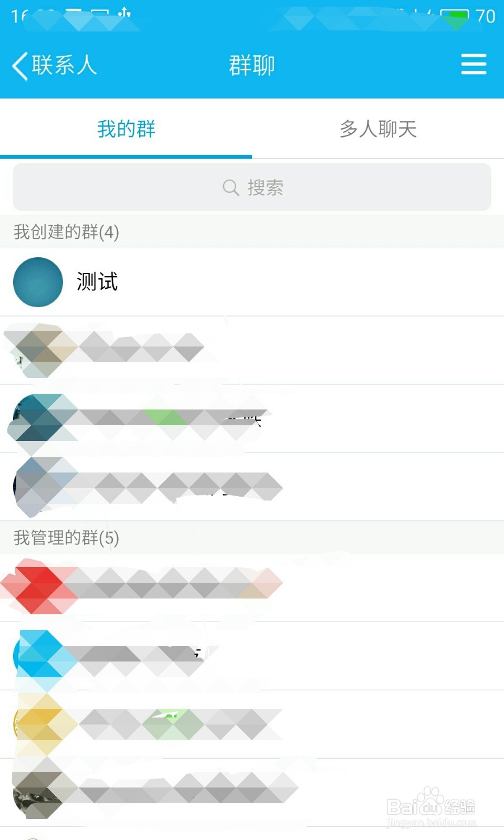The image size is (504, 840).
Task: Open the hamburger menu icon
Action: (x=473, y=65)
